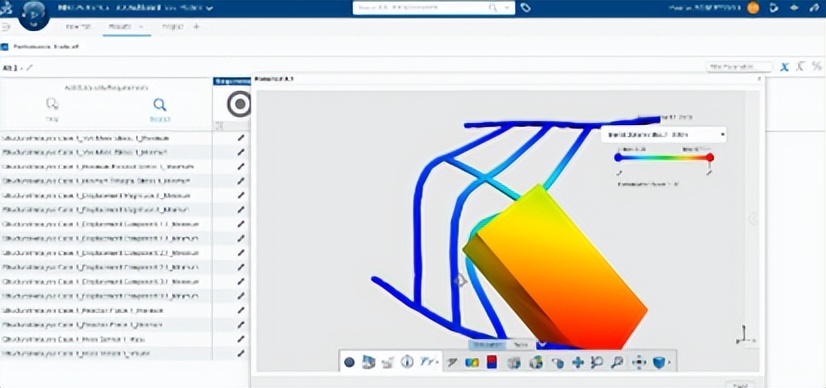The image size is (826, 388).
Task: Click the display monitor toolbar icon
Action: (x=369, y=362)
